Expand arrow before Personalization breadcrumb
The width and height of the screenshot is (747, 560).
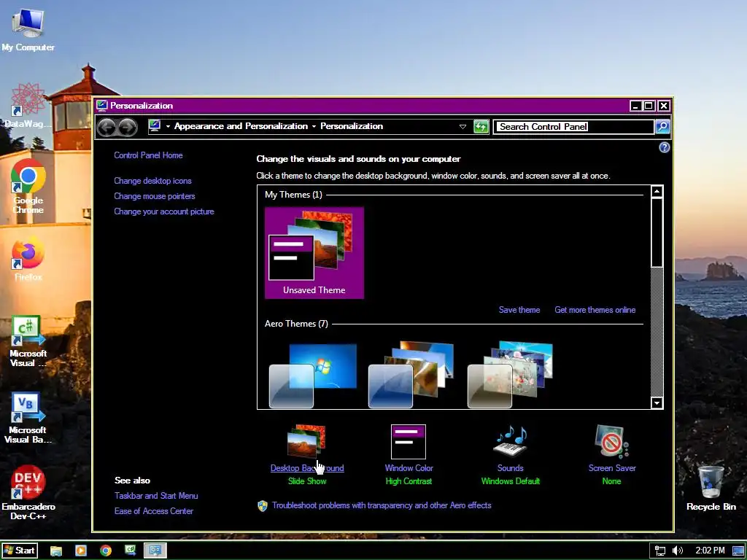click(314, 127)
